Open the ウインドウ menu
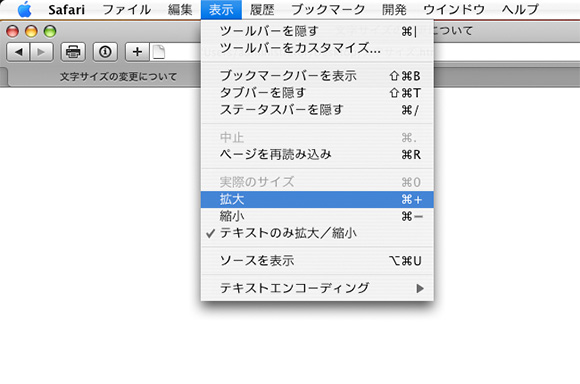The height and width of the screenshot is (384, 580). tap(454, 9)
